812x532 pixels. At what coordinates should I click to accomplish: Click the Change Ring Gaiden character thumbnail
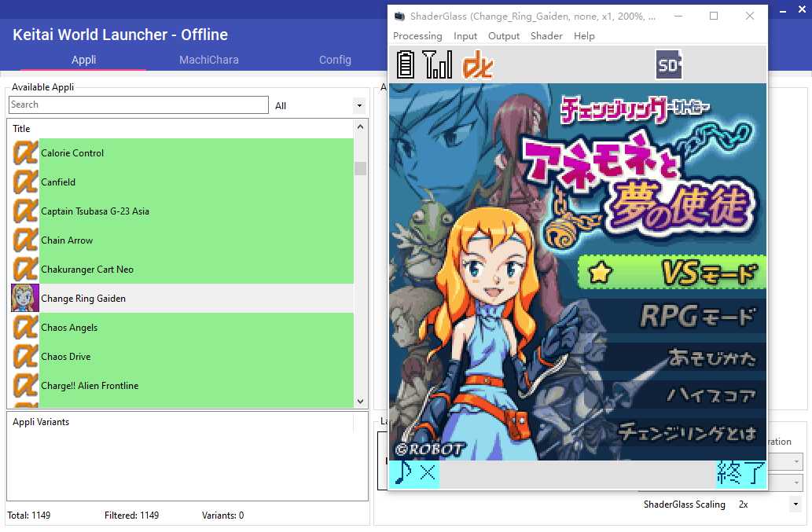point(25,298)
